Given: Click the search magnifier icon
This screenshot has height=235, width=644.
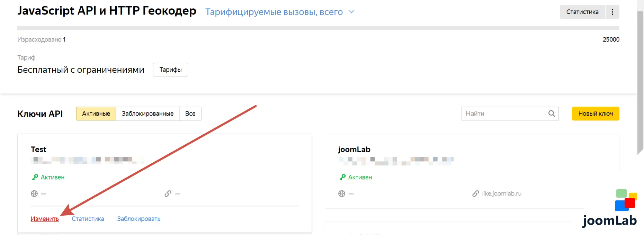Looking at the screenshot, I should (552, 114).
